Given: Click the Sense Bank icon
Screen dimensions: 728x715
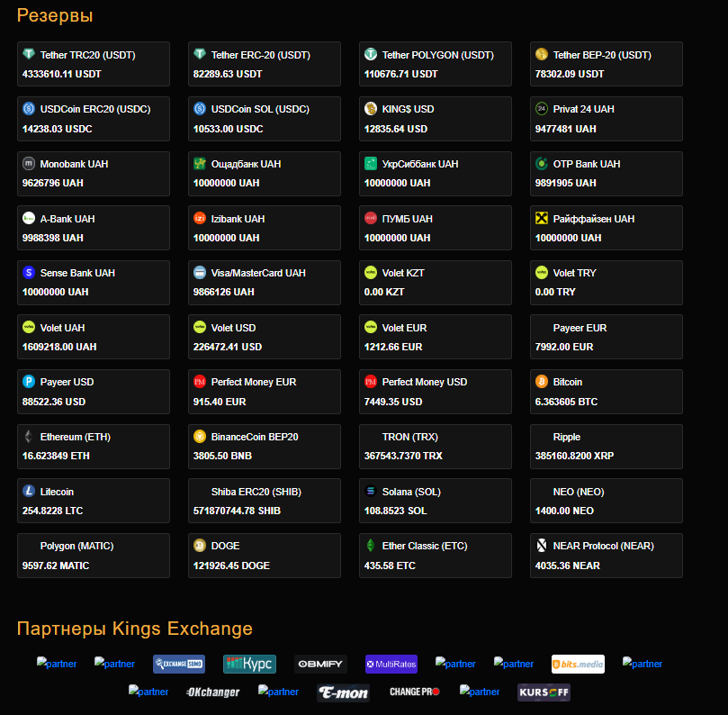Looking at the screenshot, I should (x=29, y=272).
